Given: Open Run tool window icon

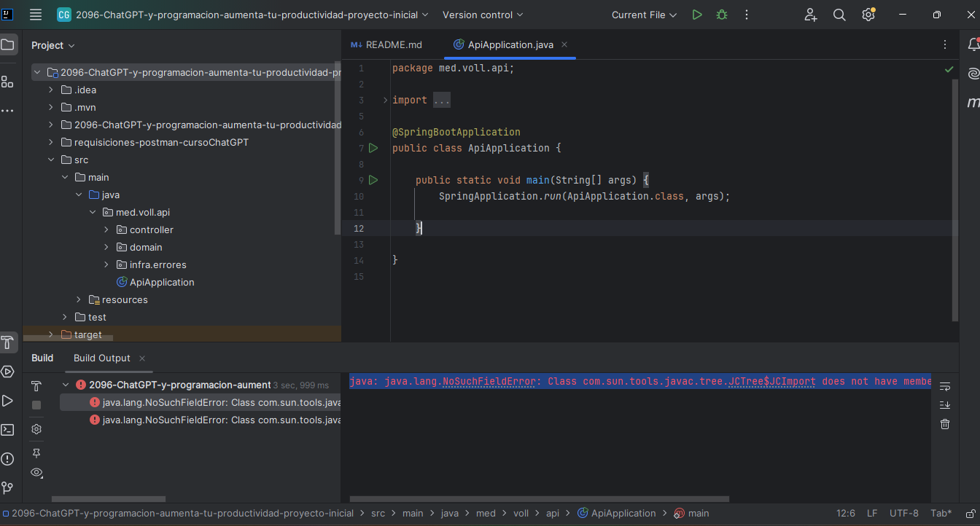Looking at the screenshot, I should [7, 401].
